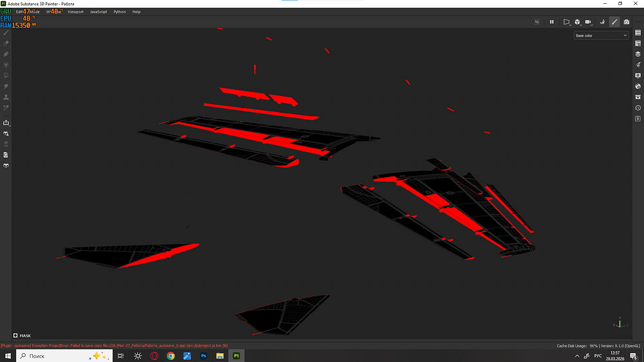Click the autosave error message in status bar
This screenshot has height=362, width=644.
coord(114,345)
